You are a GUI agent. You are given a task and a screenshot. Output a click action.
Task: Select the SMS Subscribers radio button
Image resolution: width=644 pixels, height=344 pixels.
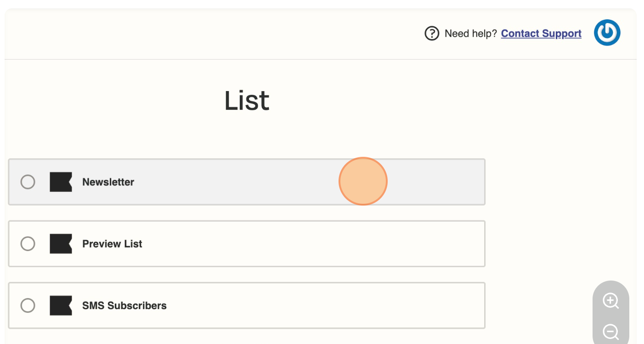(x=28, y=305)
